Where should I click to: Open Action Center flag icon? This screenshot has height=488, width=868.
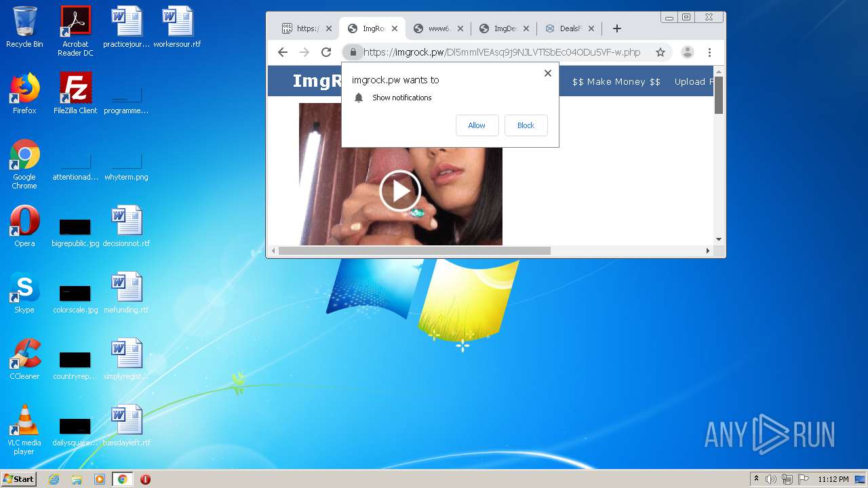click(x=803, y=479)
